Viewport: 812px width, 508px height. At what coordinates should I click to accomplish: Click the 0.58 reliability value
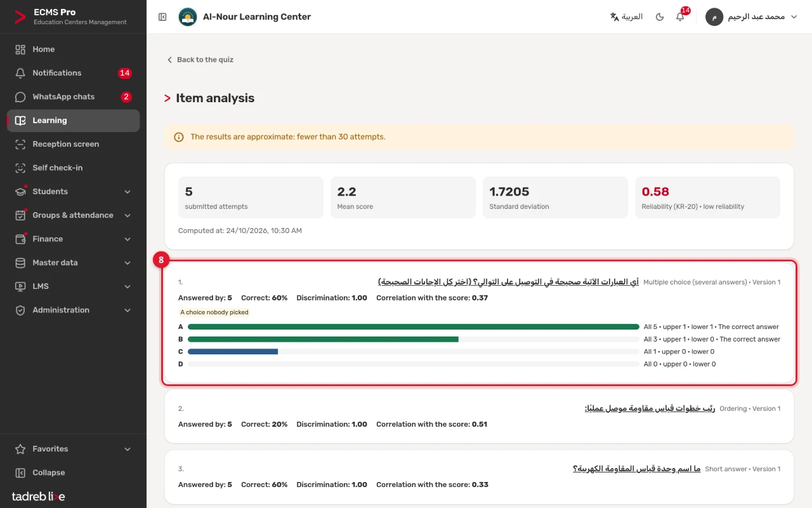655,192
